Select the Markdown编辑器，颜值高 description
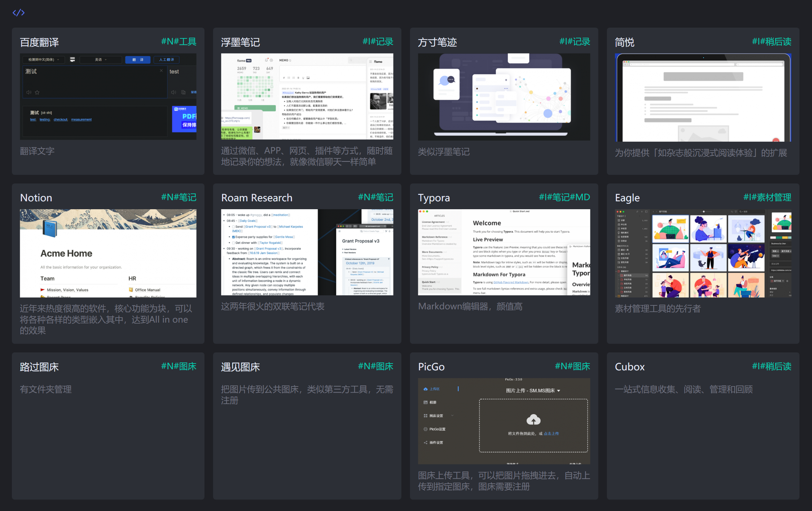This screenshot has height=511, width=812. tap(470, 306)
